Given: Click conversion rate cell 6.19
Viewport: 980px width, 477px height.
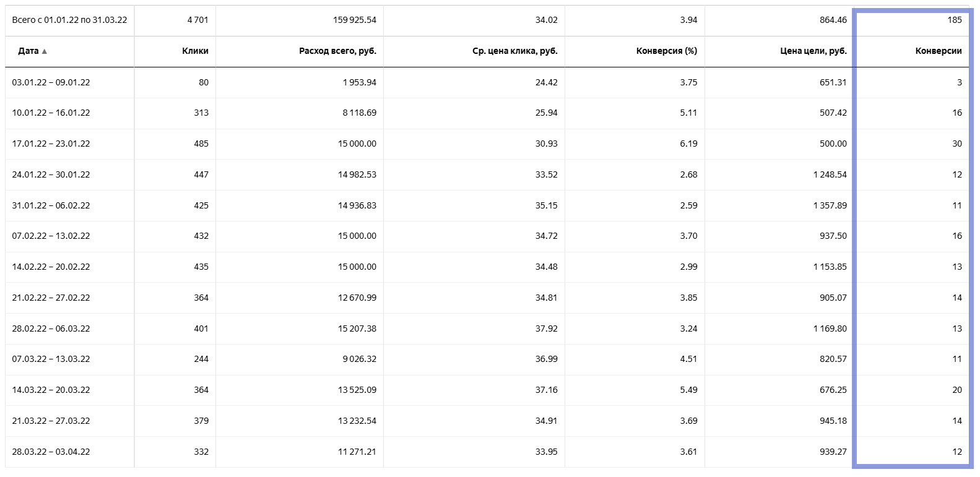Looking at the screenshot, I should point(688,144).
